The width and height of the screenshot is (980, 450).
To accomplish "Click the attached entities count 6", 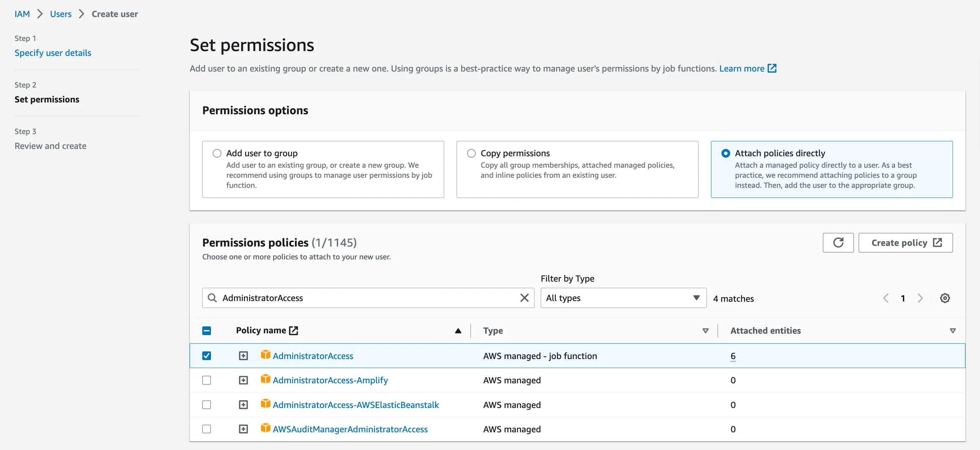I will point(733,356).
